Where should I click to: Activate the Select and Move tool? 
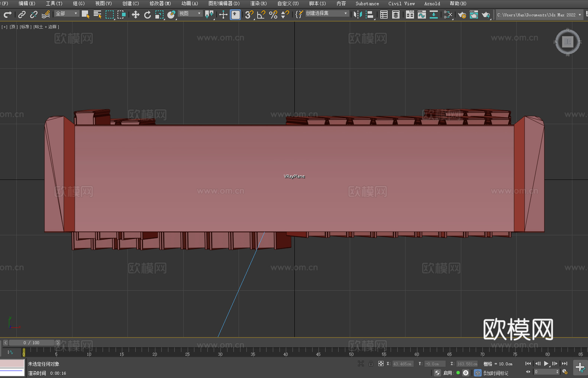pyautogui.click(x=136, y=14)
